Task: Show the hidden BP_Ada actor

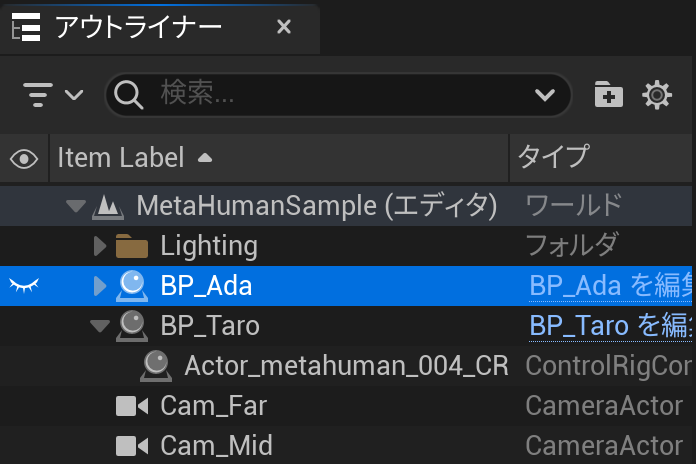Action: point(24,286)
